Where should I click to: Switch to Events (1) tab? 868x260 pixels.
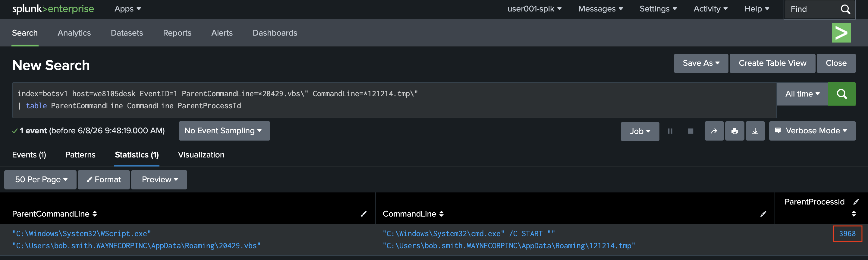pyautogui.click(x=29, y=155)
